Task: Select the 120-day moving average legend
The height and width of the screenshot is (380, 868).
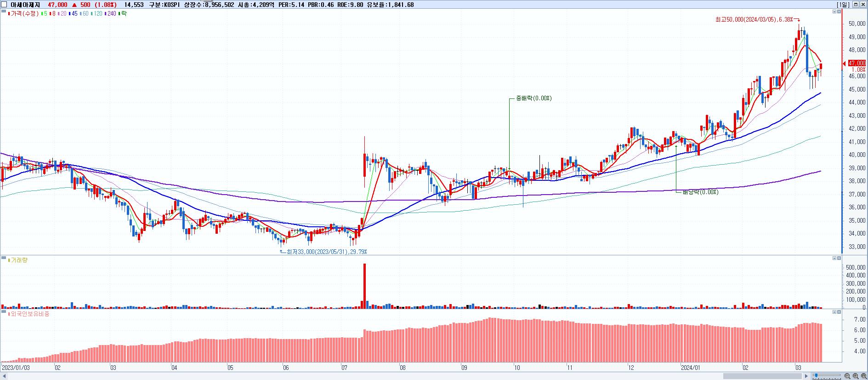Action: (97, 14)
